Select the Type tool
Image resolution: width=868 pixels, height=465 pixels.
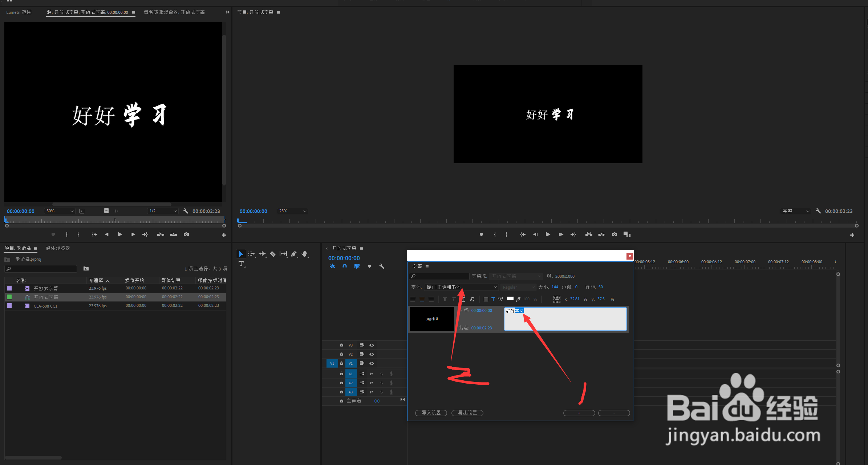coord(241,264)
